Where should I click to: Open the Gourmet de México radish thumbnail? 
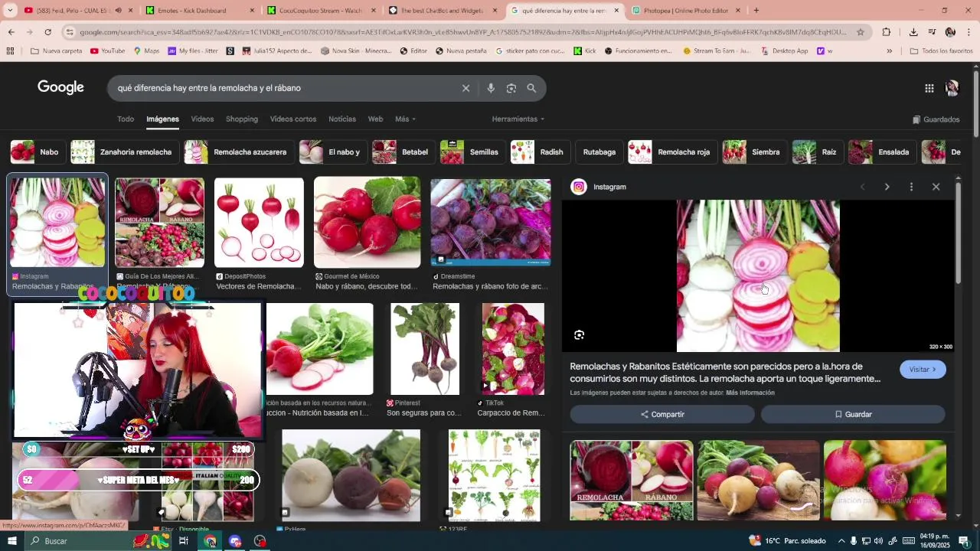(x=367, y=223)
